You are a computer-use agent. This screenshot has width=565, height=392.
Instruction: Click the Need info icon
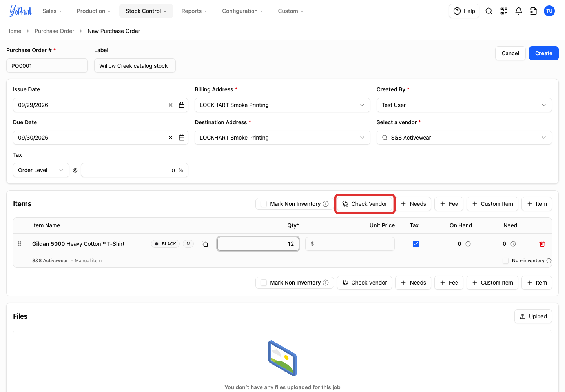(513, 244)
